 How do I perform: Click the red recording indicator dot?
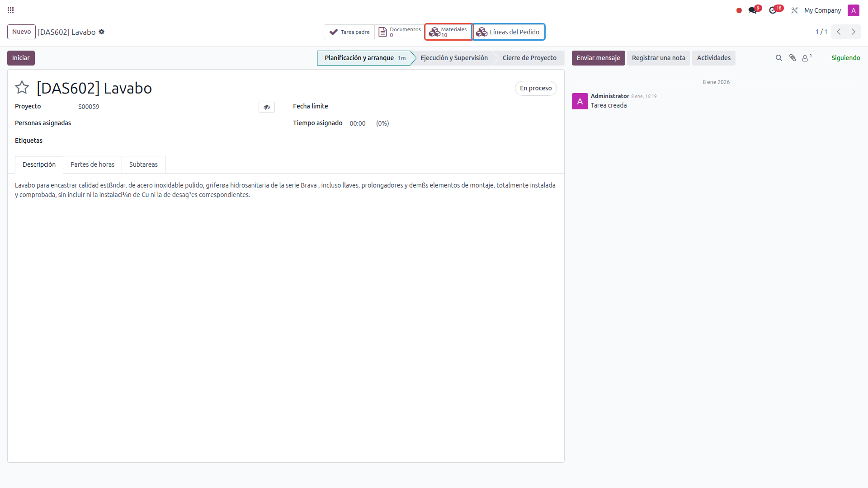(739, 10)
